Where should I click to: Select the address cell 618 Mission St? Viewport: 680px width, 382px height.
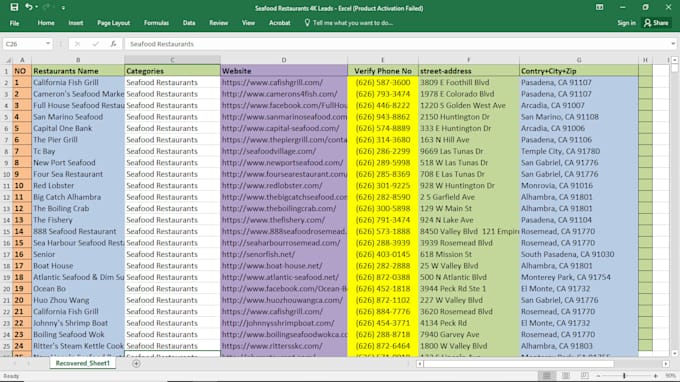468,254
